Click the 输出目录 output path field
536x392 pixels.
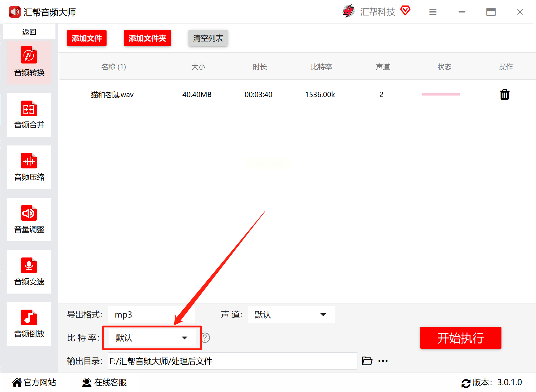232,361
